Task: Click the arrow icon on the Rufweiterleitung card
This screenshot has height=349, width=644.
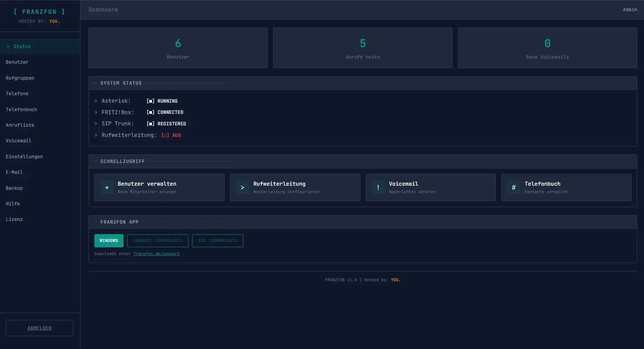Action: 242,187
